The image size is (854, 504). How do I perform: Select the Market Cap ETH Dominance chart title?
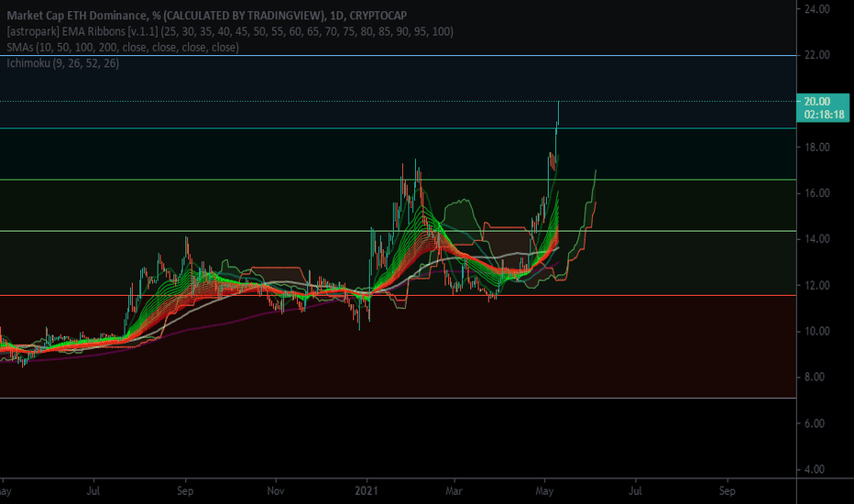click(x=207, y=16)
